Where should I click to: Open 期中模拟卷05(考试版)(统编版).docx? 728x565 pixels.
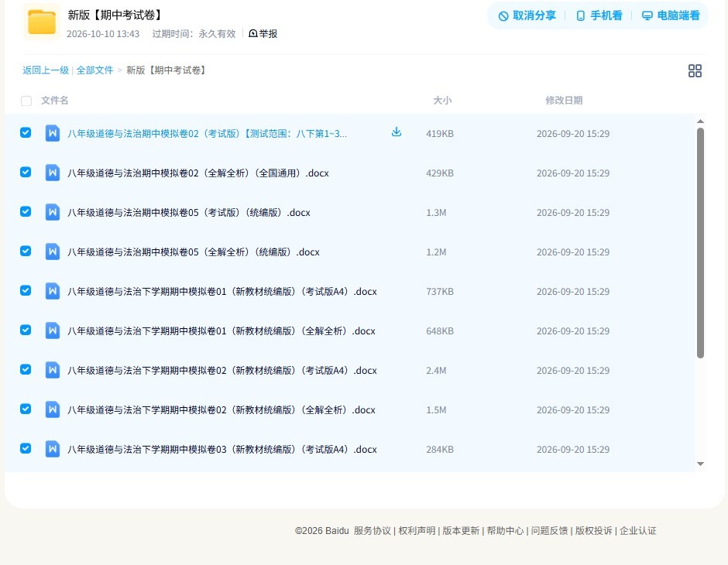[188, 212]
